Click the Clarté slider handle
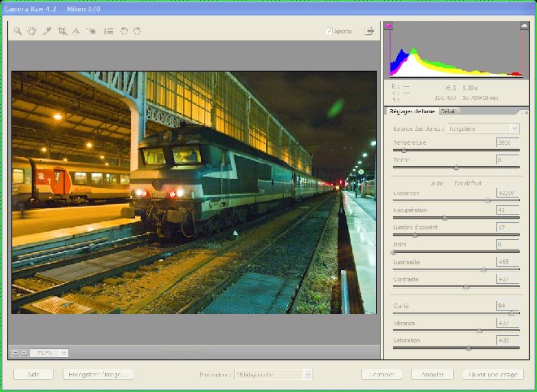This screenshot has width=537, height=392. pos(511,314)
